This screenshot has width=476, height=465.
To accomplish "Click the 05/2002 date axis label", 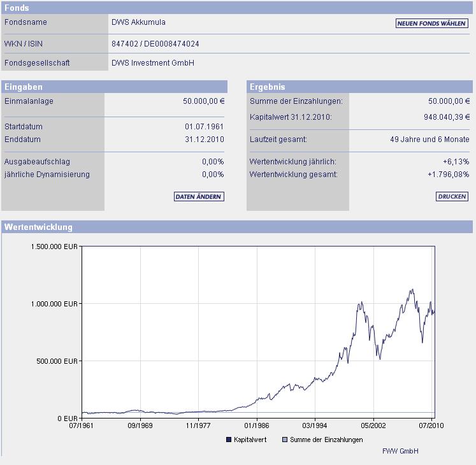I will [x=373, y=426].
